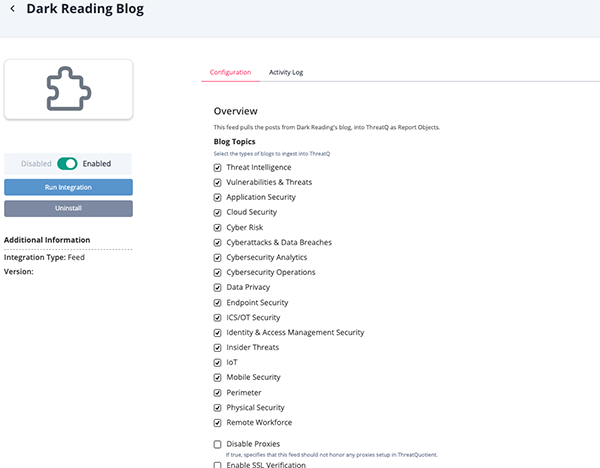Uncheck the Data Privacy checkbox
This screenshot has width=600, height=468.
click(217, 287)
